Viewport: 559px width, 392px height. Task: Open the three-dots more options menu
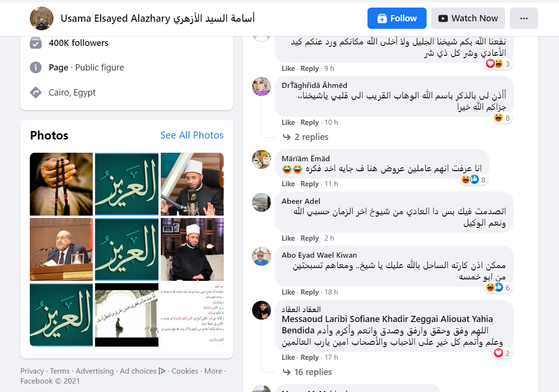pos(524,18)
